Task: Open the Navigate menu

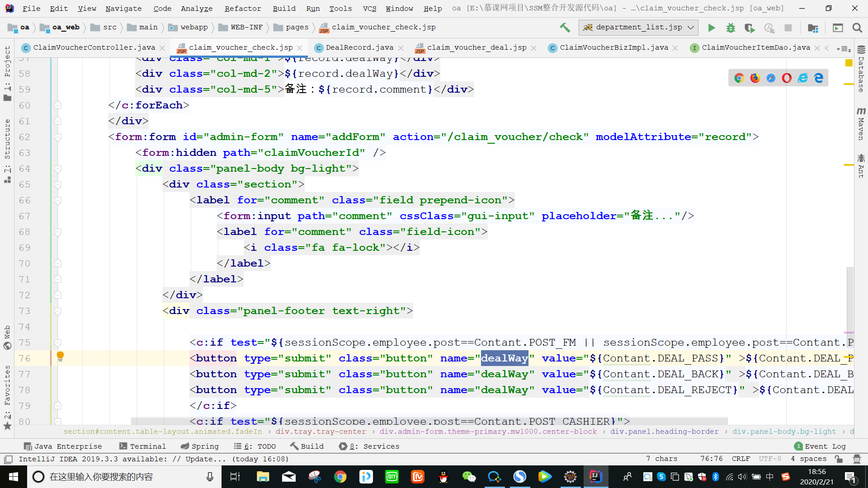Action: click(x=123, y=9)
